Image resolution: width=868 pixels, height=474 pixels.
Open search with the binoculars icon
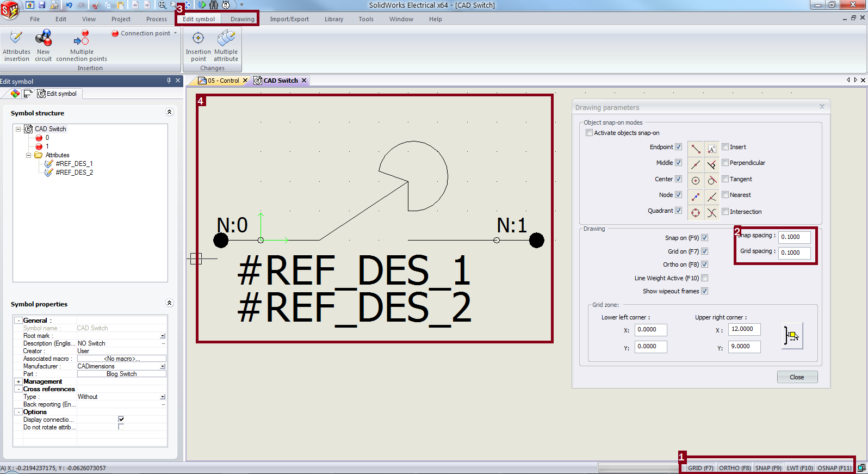point(214,5)
